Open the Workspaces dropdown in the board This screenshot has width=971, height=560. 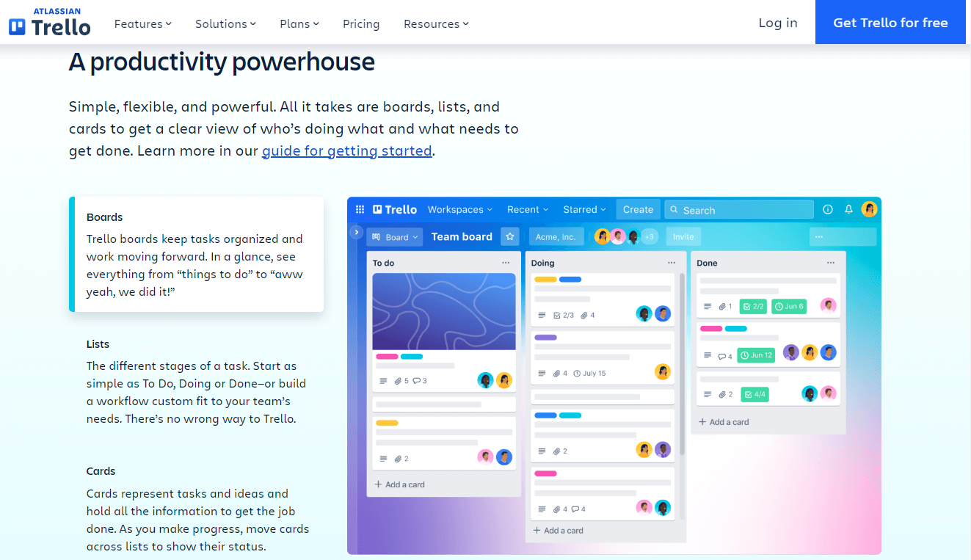pos(460,209)
